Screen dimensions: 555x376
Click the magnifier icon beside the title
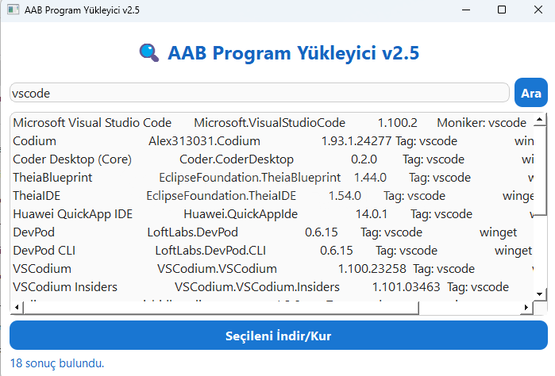(149, 53)
